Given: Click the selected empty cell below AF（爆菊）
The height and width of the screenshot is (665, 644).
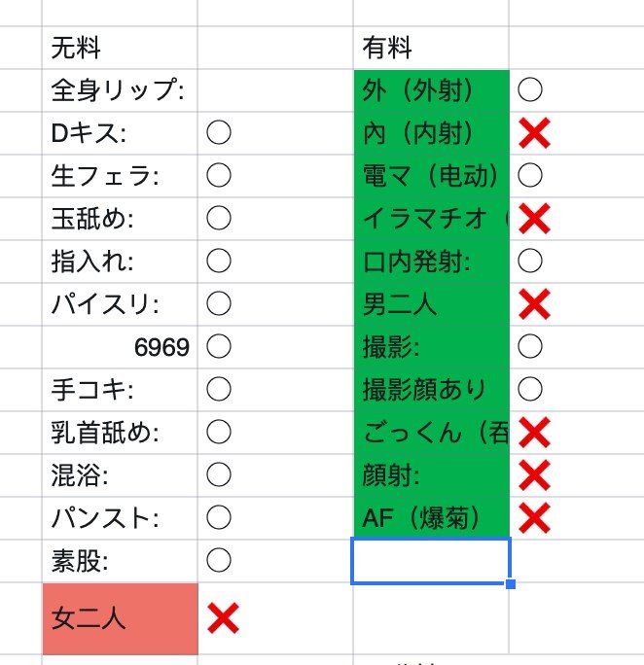Looking at the screenshot, I should (431, 561).
